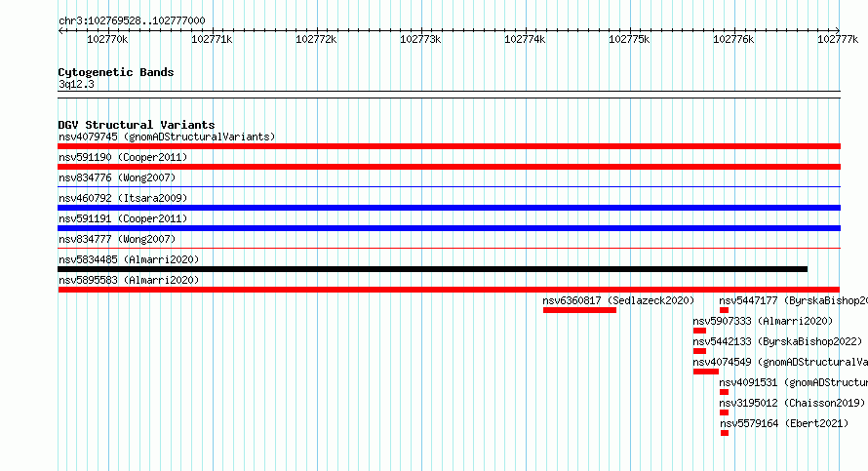The width and height of the screenshot is (868, 471).
Task: Select the 3q12.3 band label
Action: pyautogui.click(x=76, y=84)
